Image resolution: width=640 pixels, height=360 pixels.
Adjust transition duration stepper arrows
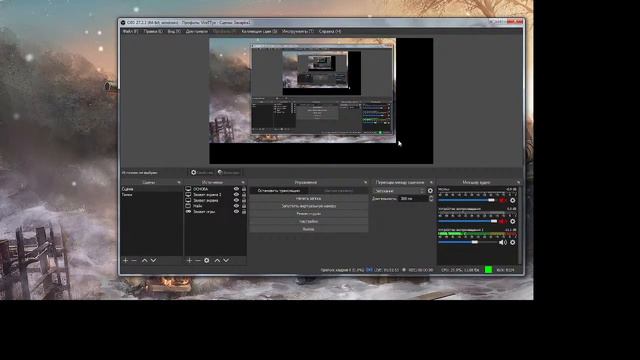point(431,198)
